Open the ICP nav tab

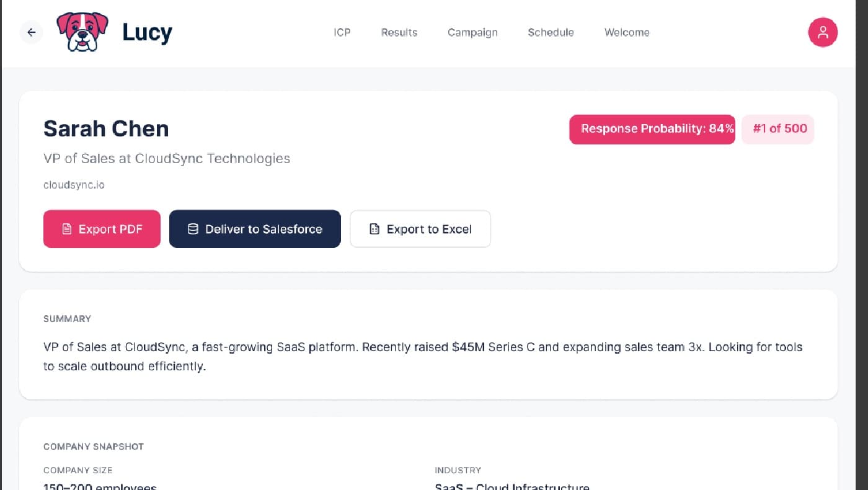342,32
